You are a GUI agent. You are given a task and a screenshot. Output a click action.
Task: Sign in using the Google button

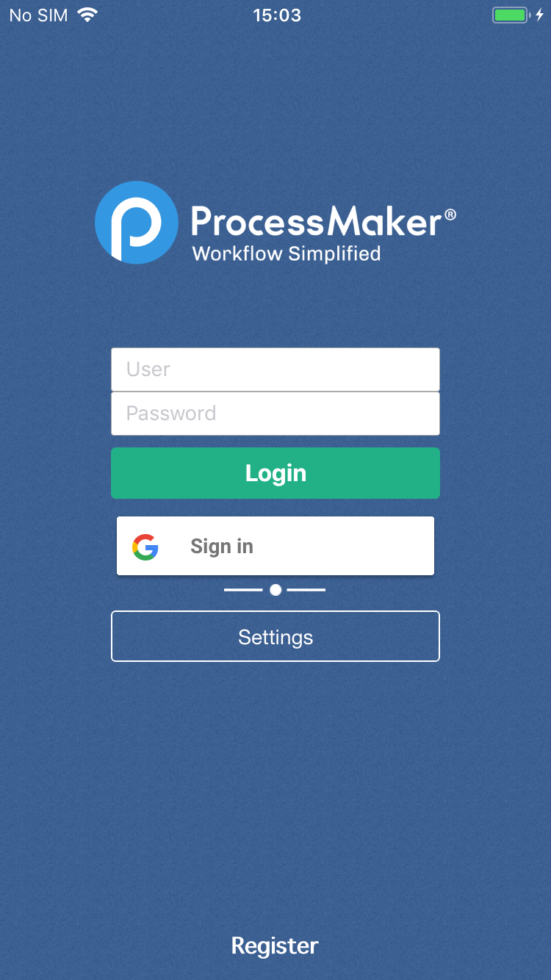pyautogui.click(x=275, y=546)
